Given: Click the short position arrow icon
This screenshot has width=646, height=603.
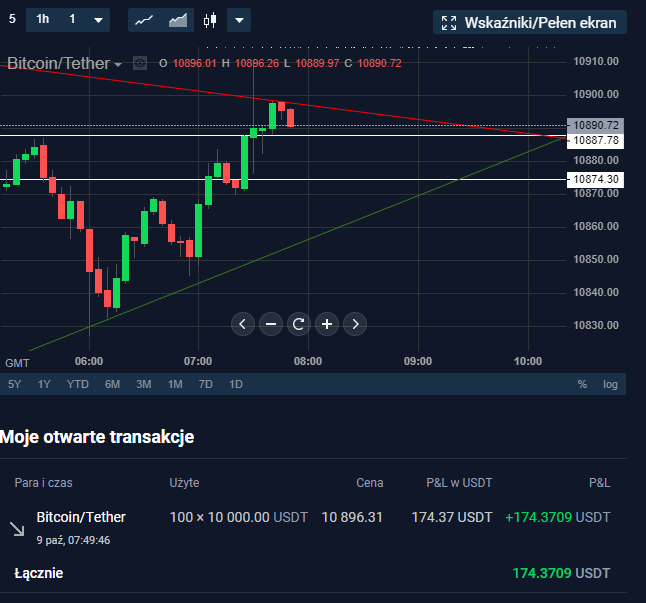Looking at the screenshot, I should tap(17, 529).
